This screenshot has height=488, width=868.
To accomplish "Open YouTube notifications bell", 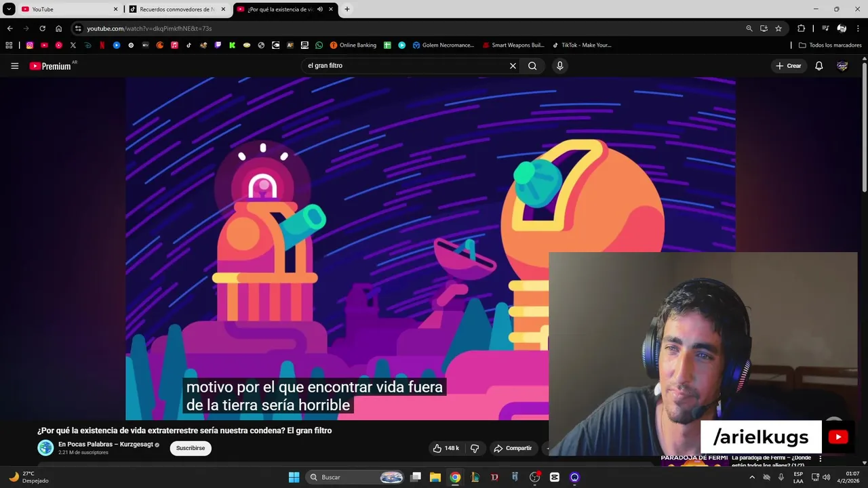I will coord(818,66).
